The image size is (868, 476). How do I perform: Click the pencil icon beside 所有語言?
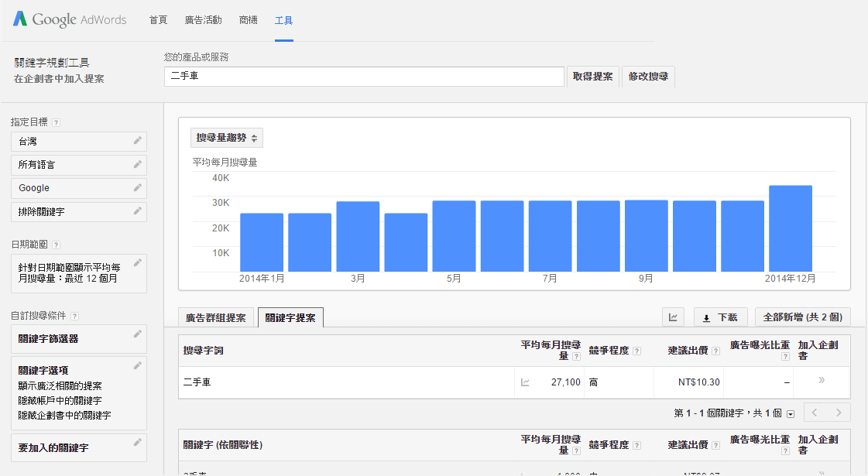point(138,164)
